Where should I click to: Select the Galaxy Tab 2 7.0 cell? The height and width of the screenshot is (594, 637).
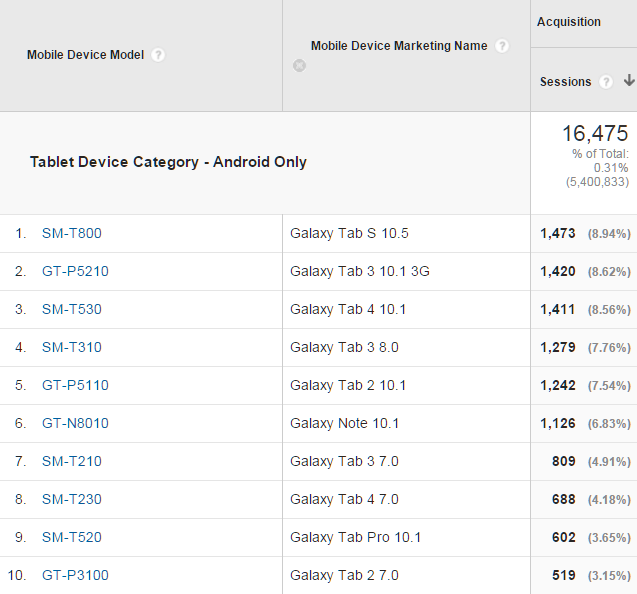[x=406, y=576]
